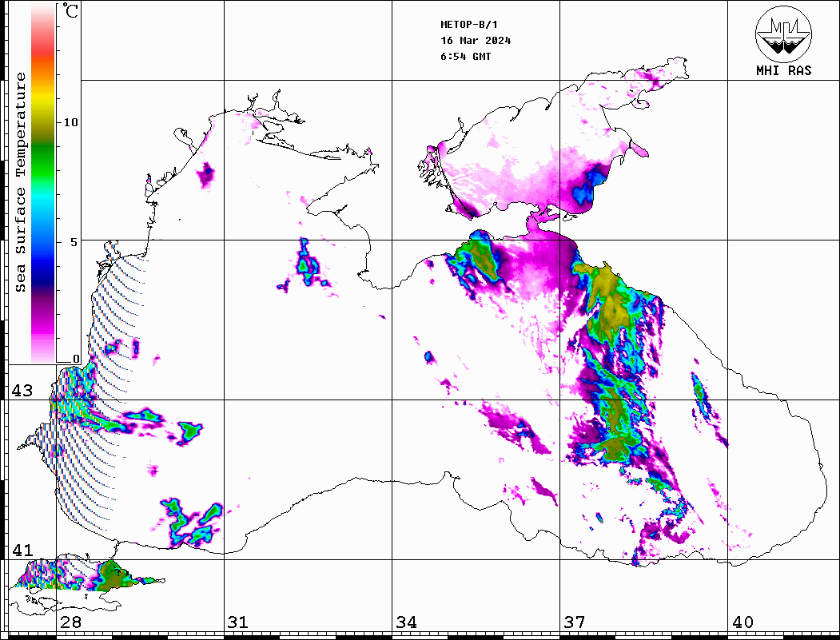Click the '16 Mar 2024' date text
The height and width of the screenshot is (640, 840).
[x=476, y=41]
